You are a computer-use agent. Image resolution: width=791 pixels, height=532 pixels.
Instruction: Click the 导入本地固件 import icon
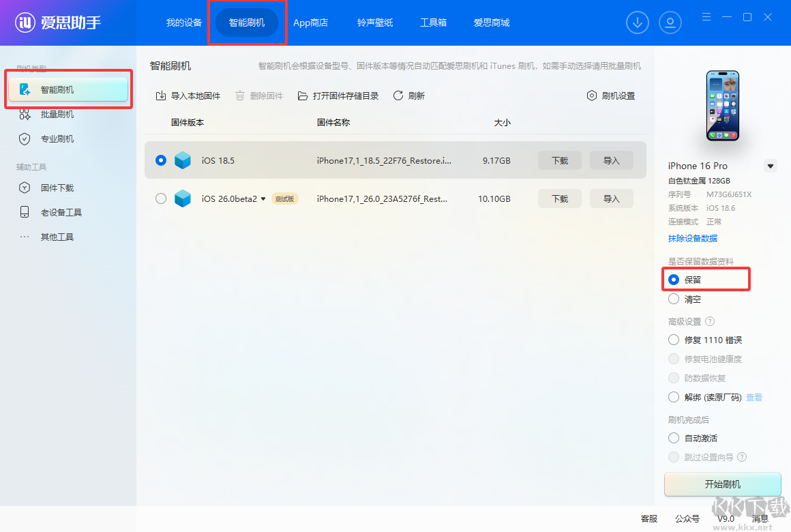click(161, 96)
